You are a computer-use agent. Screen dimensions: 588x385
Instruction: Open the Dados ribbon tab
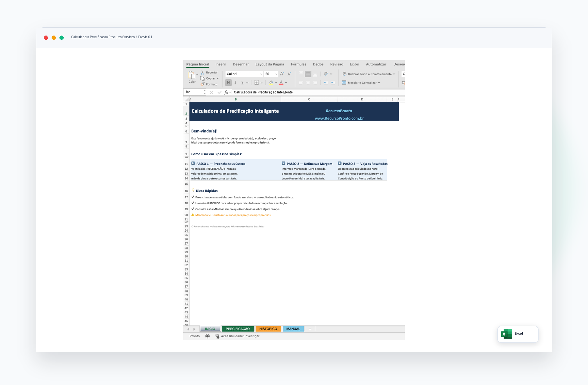click(318, 64)
